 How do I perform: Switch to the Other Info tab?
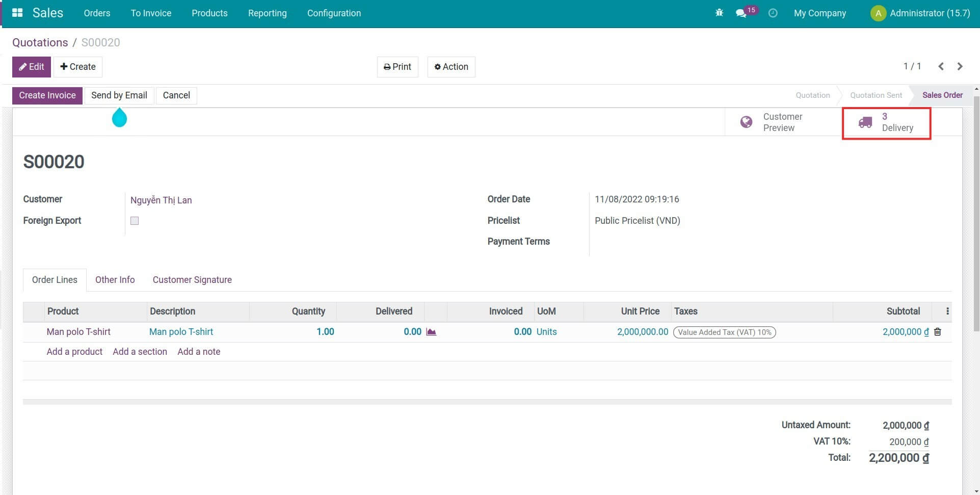pos(115,279)
